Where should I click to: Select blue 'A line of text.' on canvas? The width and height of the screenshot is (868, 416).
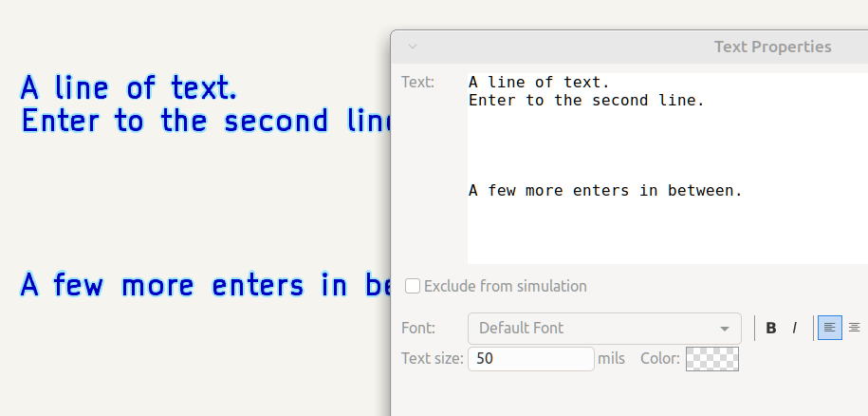click(128, 88)
